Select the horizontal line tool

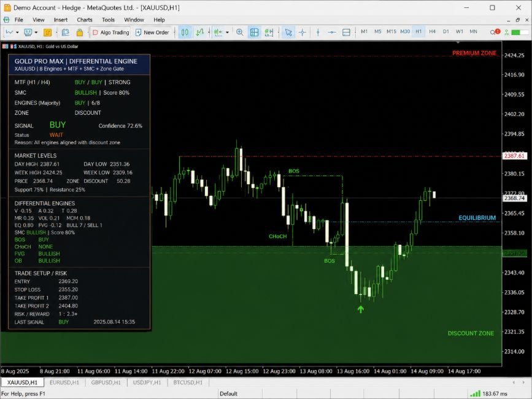tap(332, 33)
